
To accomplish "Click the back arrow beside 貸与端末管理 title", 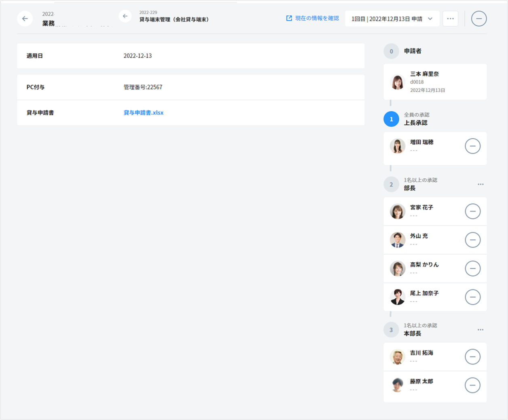I will [125, 17].
